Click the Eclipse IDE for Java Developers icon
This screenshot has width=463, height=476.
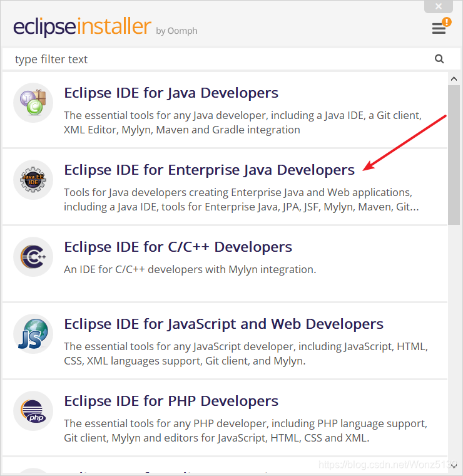click(33, 103)
